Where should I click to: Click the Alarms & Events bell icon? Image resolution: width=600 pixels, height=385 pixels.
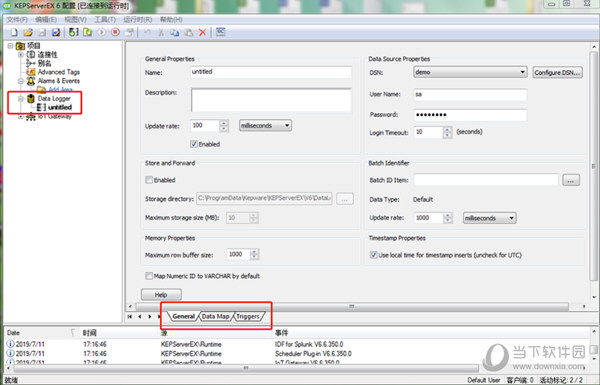point(31,81)
